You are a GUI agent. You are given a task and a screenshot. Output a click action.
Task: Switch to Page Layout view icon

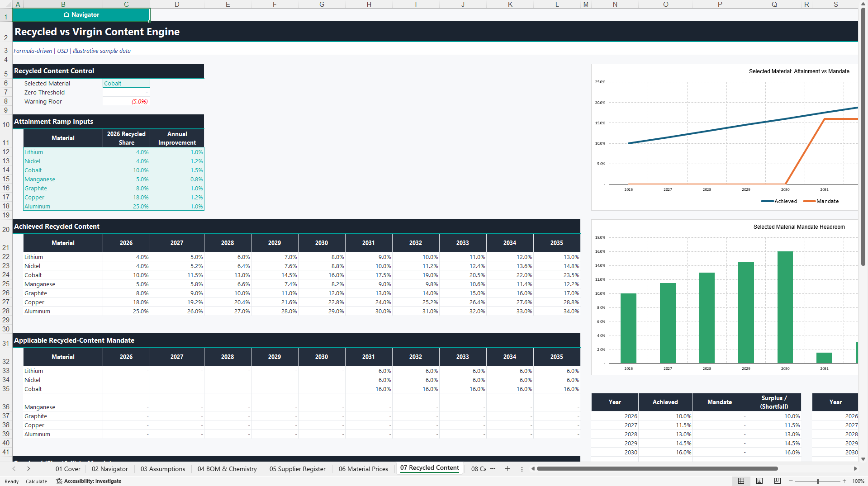pyautogui.click(x=759, y=481)
